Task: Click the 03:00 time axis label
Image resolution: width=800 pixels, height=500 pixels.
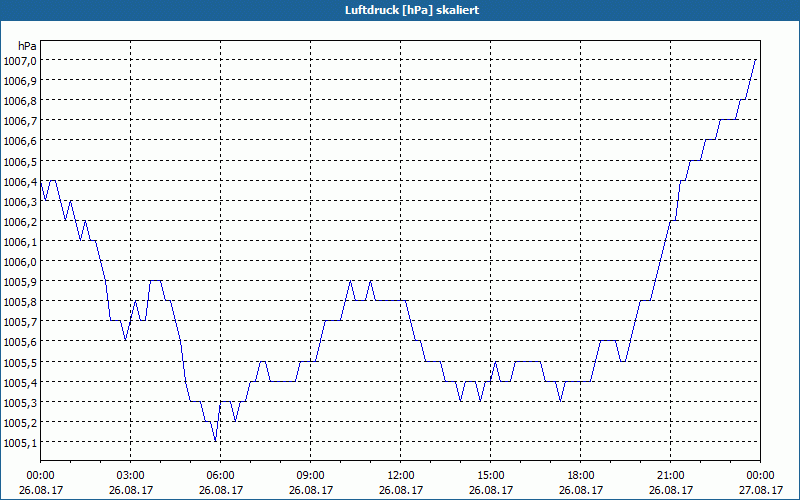Action: click(x=131, y=476)
